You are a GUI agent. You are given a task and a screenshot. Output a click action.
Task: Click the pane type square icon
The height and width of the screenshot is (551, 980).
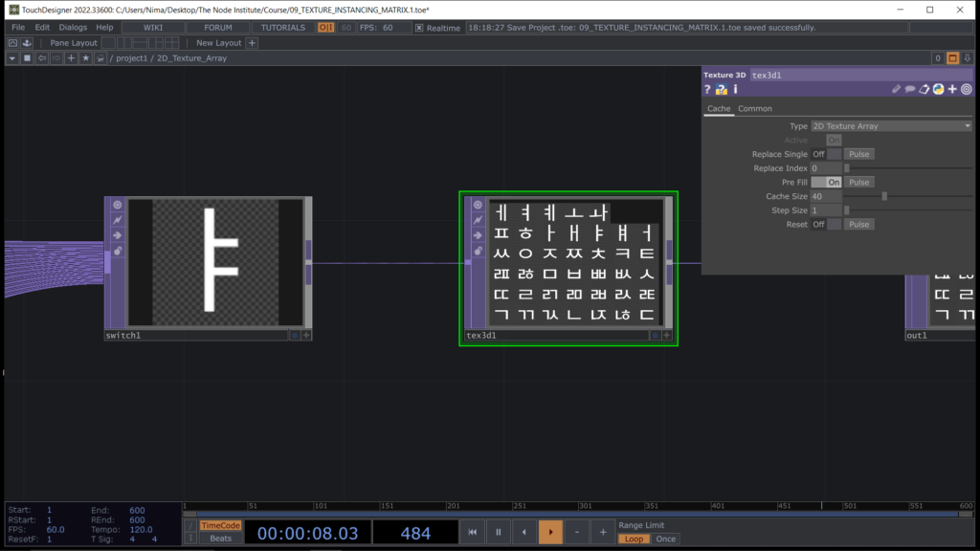tap(27, 58)
